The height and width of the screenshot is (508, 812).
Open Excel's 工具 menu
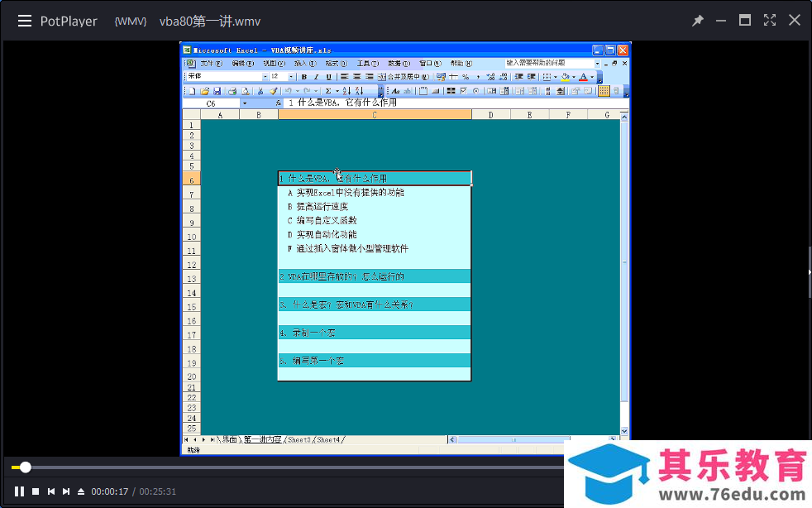(x=368, y=63)
